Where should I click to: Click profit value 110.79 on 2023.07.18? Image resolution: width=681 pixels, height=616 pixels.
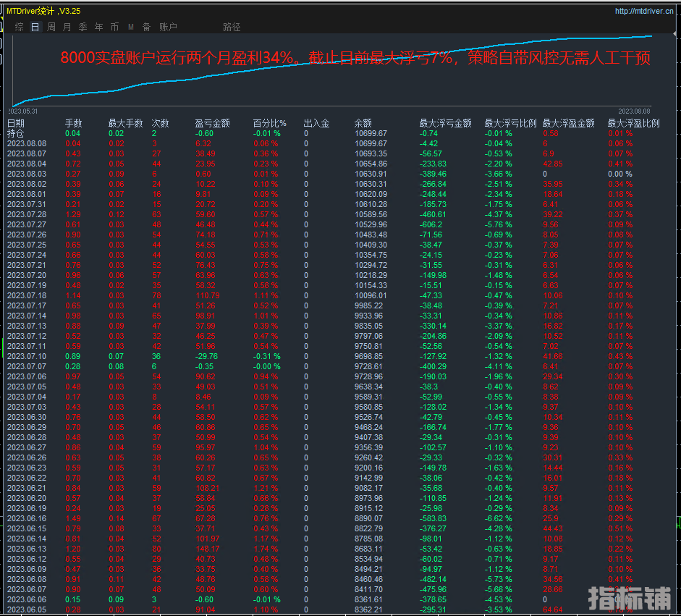point(208,295)
